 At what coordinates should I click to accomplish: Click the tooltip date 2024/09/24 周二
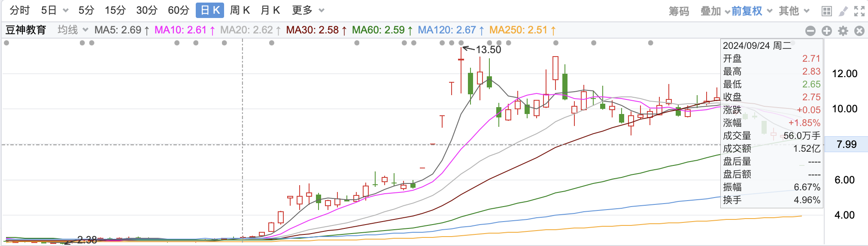pyautogui.click(x=757, y=46)
